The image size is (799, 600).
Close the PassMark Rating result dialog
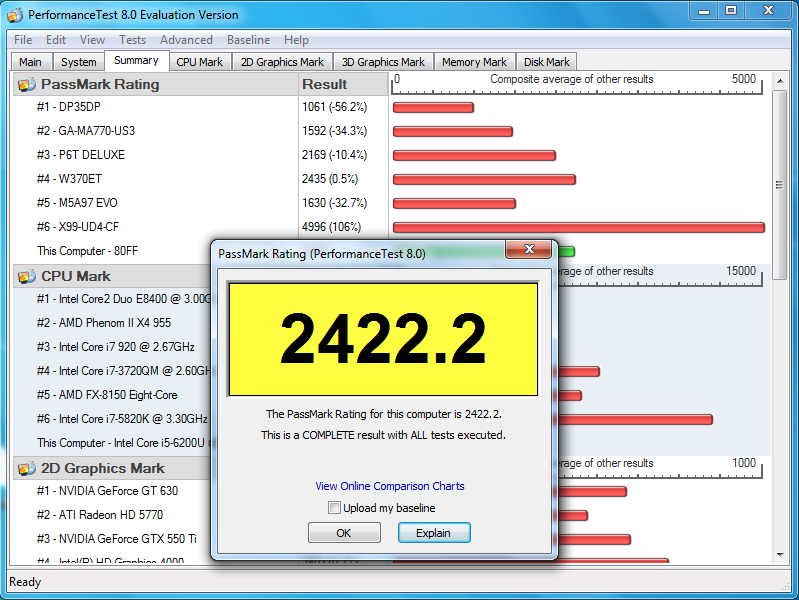pyautogui.click(x=529, y=250)
